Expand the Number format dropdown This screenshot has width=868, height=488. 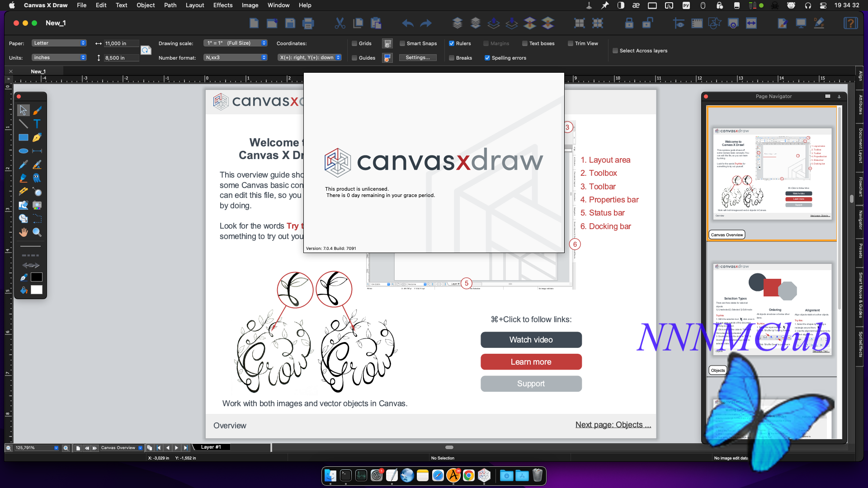(x=235, y=57)
